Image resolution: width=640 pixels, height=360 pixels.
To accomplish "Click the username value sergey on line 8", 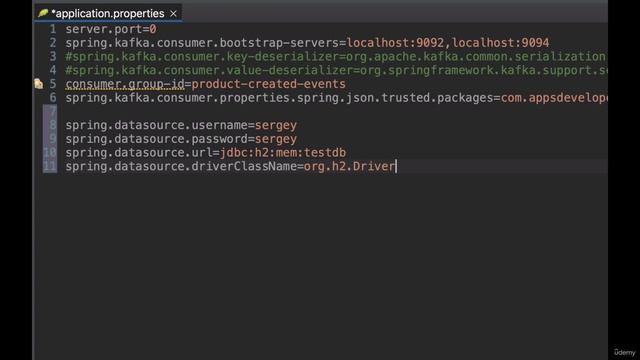I will [276, 125].
